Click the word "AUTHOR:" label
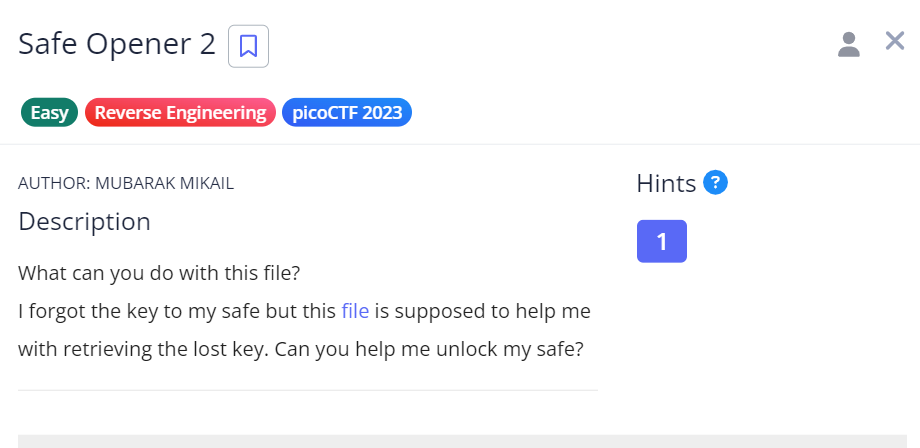920x448 pixels. point(54,183)
